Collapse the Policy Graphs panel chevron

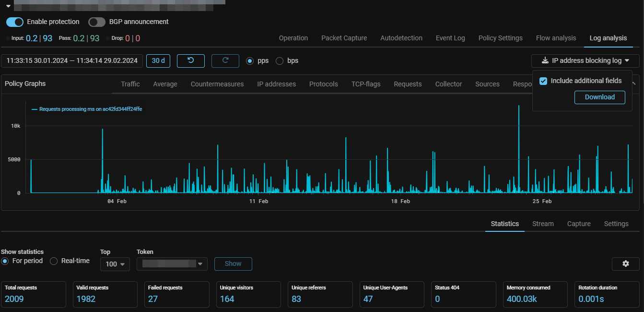(x=635, y=84)
